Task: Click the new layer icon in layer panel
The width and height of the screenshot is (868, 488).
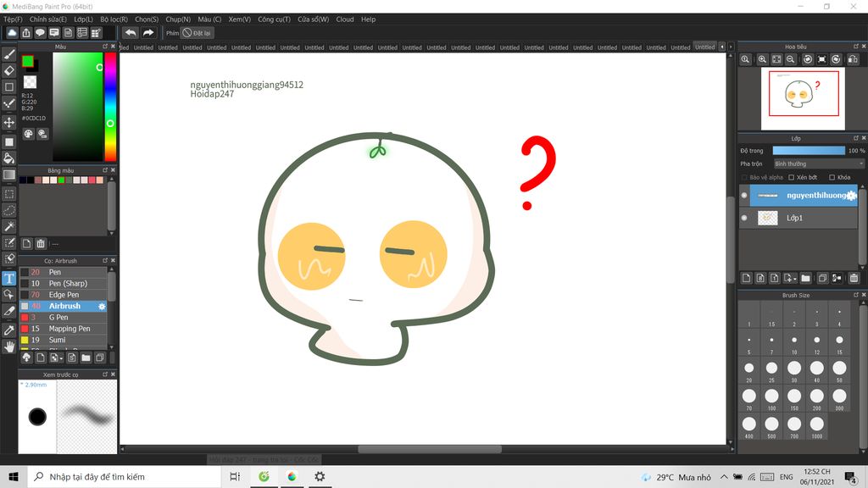Action: pyautogui.click(x=746, y=278)
